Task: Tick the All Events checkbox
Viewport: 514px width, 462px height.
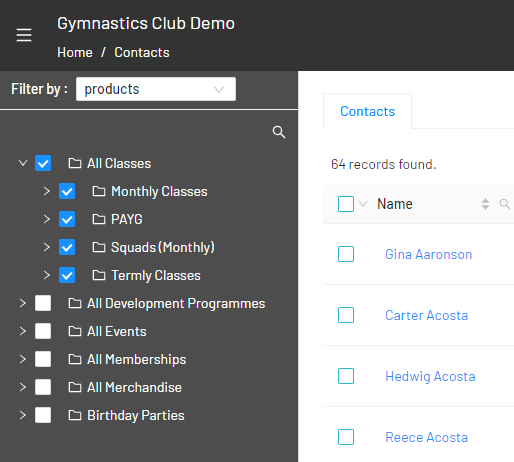Action: [x=43, y=331]
